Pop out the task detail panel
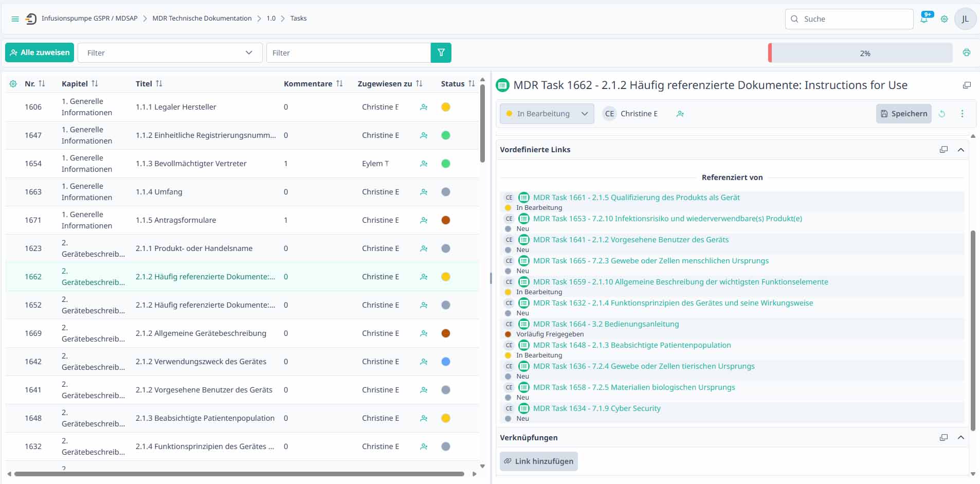Image resolution: width=980 pixels, height=484 pixels. pos(967,85)
